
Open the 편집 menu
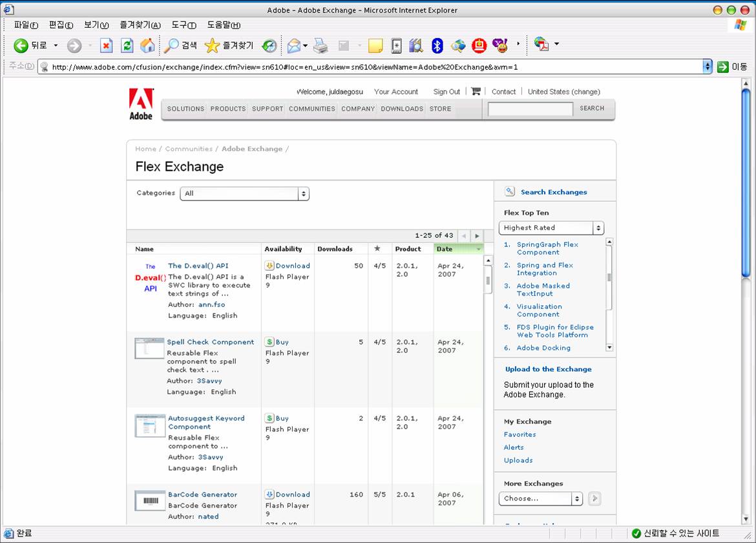click(x=61, y=25)
